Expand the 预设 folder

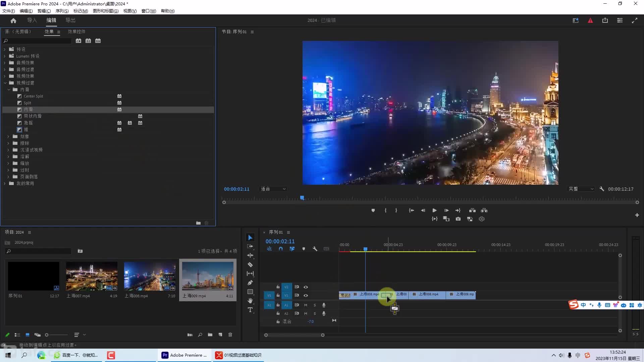click(x=5, y=49)
